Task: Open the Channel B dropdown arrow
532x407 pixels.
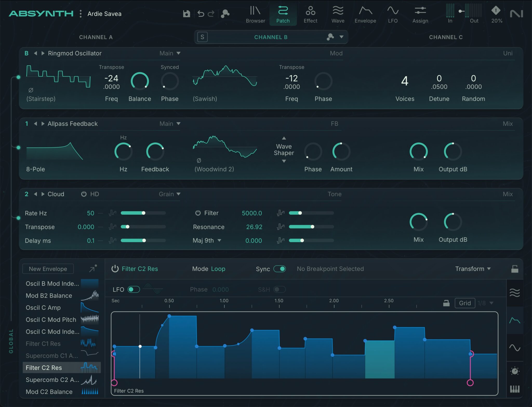Action: (342, 37)
